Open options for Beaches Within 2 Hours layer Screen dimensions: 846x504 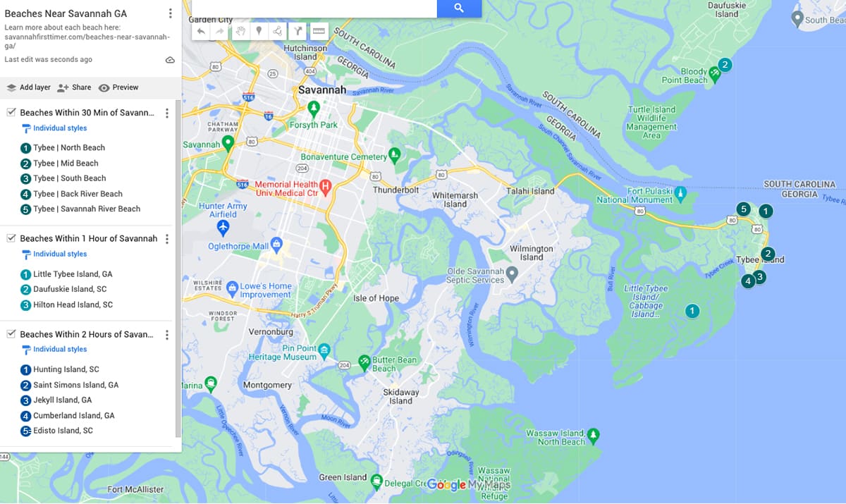click(167, 335)
